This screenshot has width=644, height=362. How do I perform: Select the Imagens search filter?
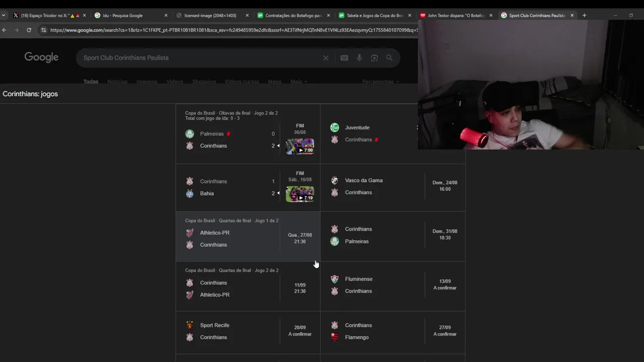click(x=147, y=81)
